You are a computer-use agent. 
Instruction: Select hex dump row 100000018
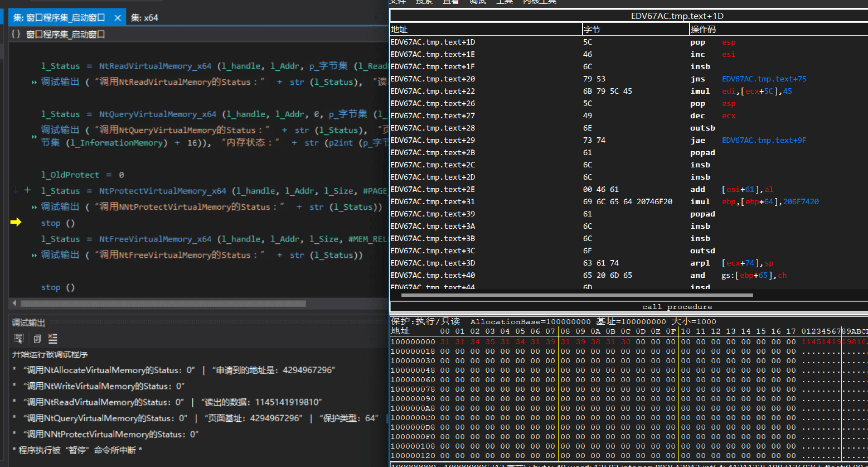pos(629,351)
